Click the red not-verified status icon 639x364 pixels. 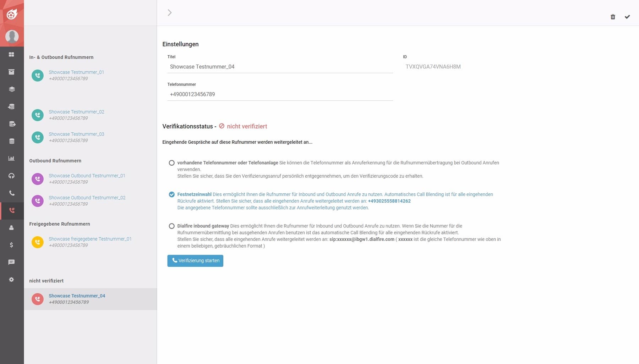click(x=222, y=126)
